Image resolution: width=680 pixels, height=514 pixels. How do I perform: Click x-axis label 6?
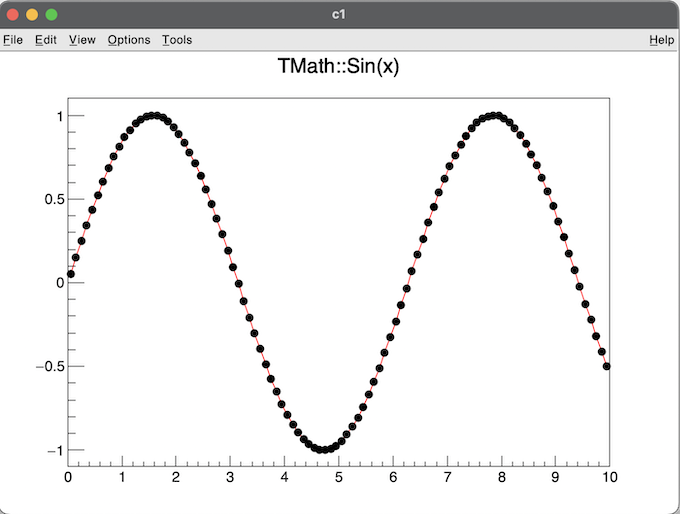[393, 477]
